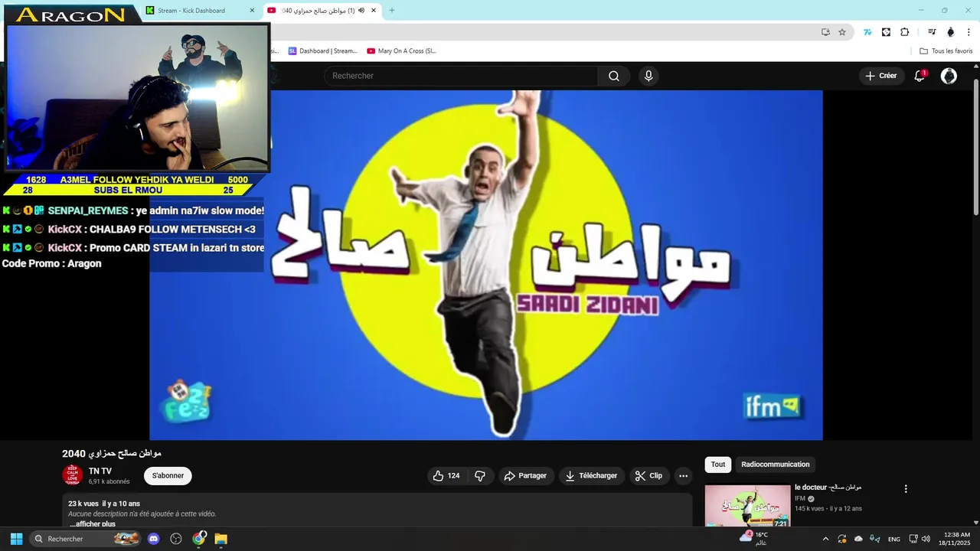Open Discord from taskbar

[x=153, y=539]
